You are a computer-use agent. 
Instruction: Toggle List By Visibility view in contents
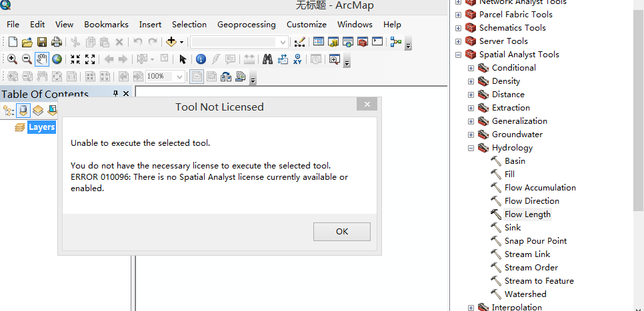[38, 110]
